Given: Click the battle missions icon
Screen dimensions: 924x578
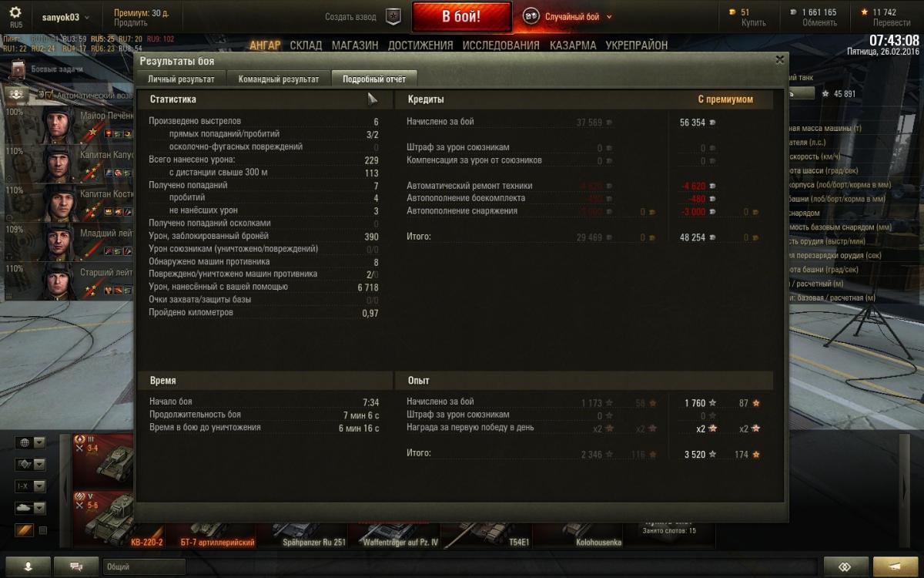Looking at the screenshot, I should point(18,69).
